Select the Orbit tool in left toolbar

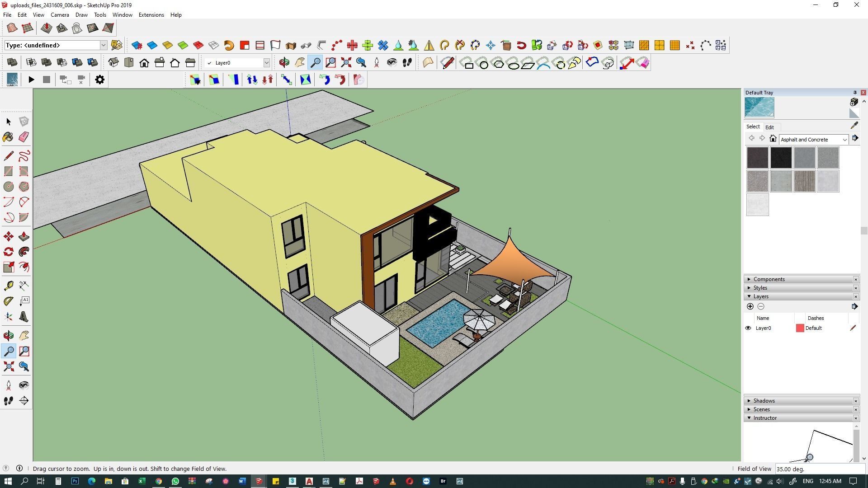tap(8, 335)
